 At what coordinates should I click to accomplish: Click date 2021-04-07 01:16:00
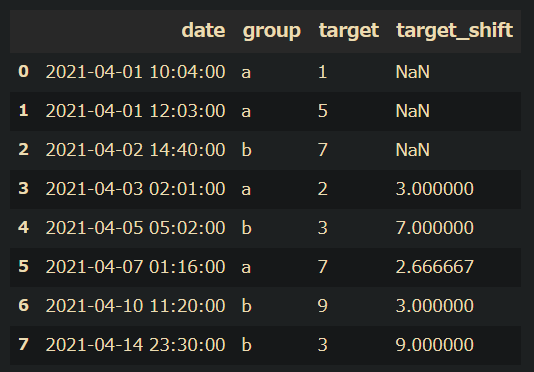(x=136, y=266)
